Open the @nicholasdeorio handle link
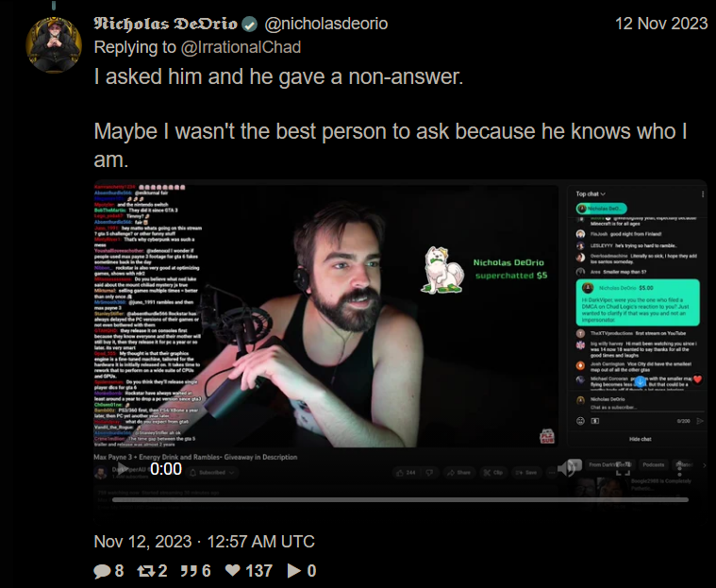716x588 pixels. click(326, 24)
